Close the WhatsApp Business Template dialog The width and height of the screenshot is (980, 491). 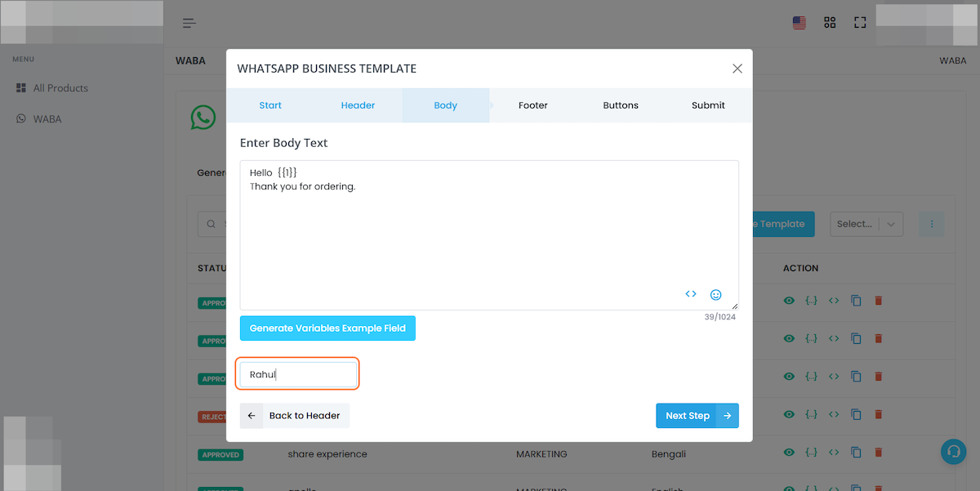[x=737, y=69]
